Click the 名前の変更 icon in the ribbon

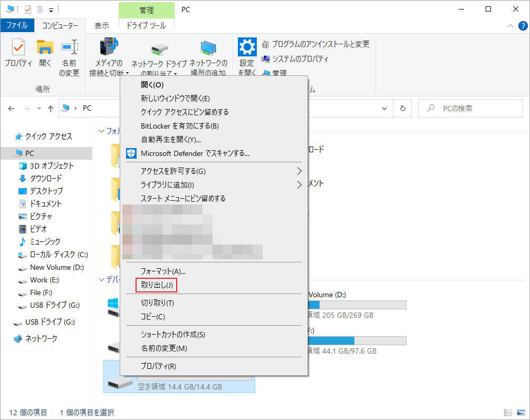[x=69, y=54]
